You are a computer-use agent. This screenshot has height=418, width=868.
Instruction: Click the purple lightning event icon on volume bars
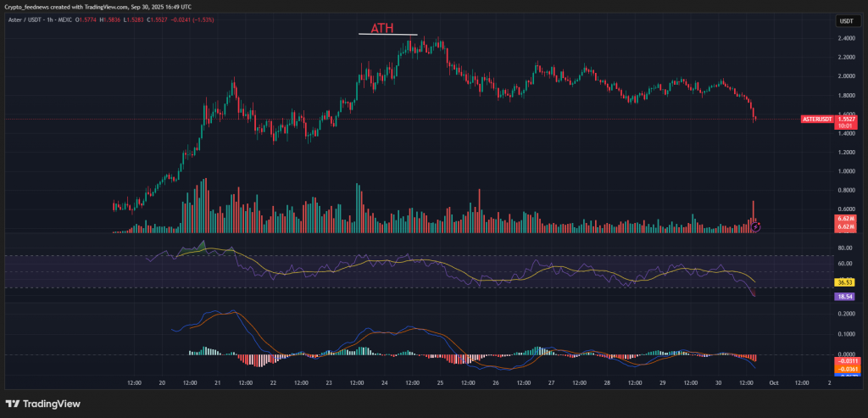point(756,226)
